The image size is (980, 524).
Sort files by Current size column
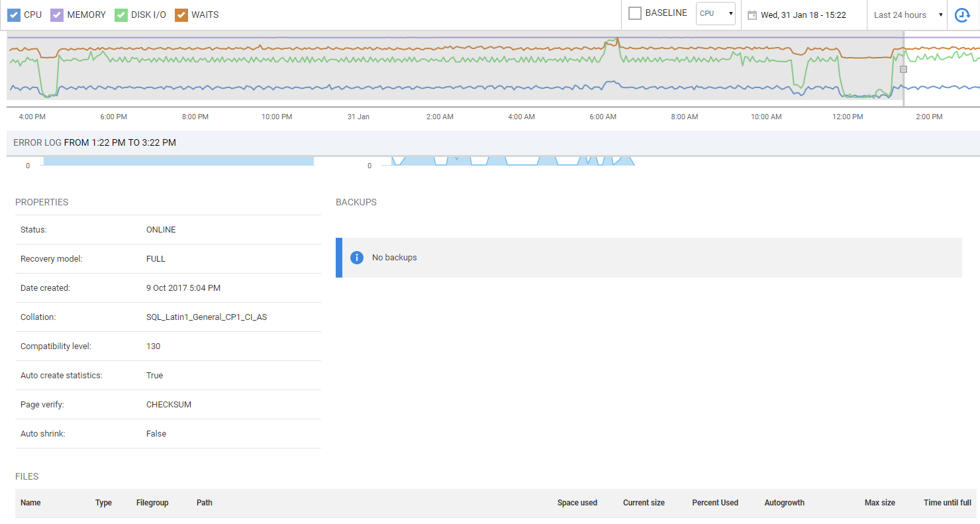644,503
